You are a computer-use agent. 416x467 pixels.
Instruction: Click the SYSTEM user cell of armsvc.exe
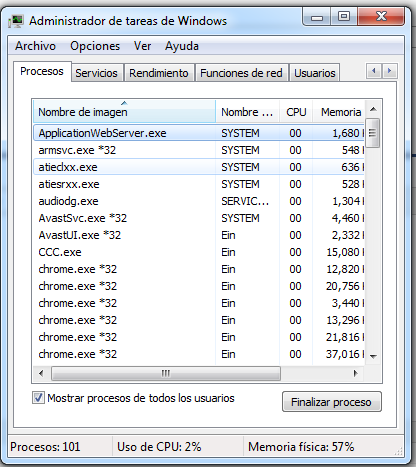point(240,150)
